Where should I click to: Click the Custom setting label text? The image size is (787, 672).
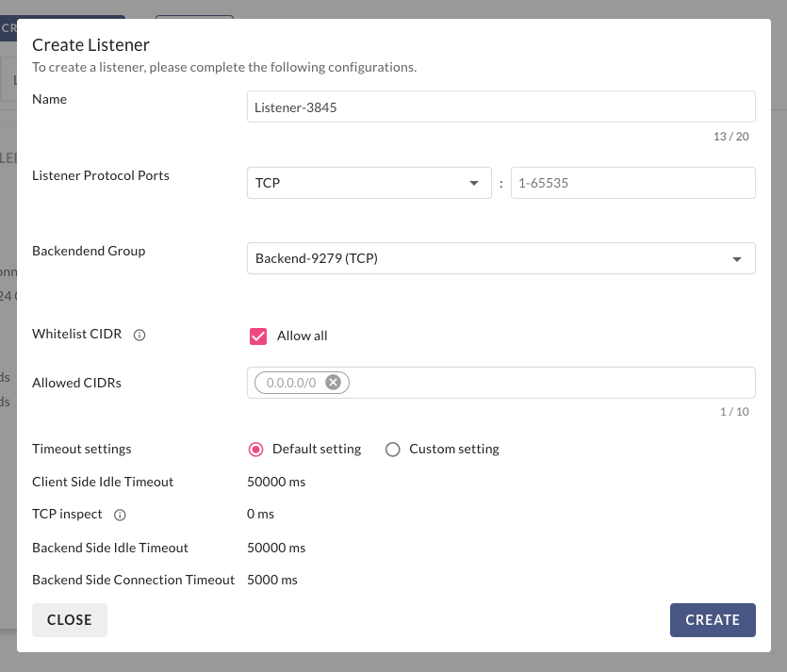click(453, 450)
